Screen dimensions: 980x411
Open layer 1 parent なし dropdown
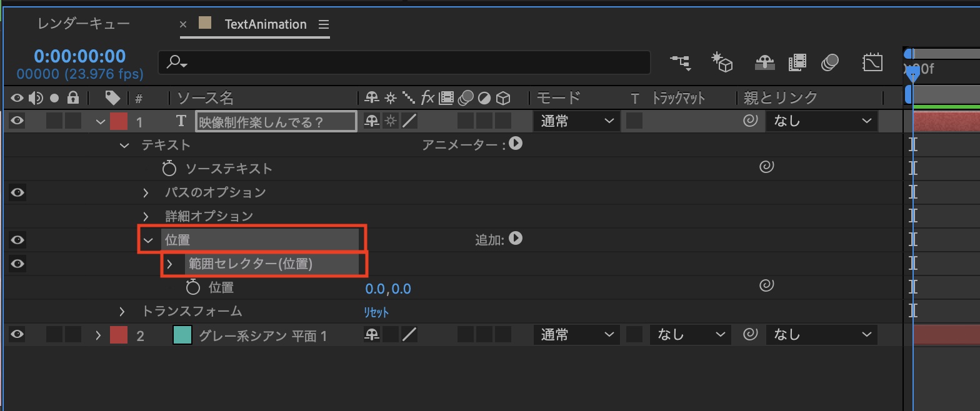(x=822, y=121)
